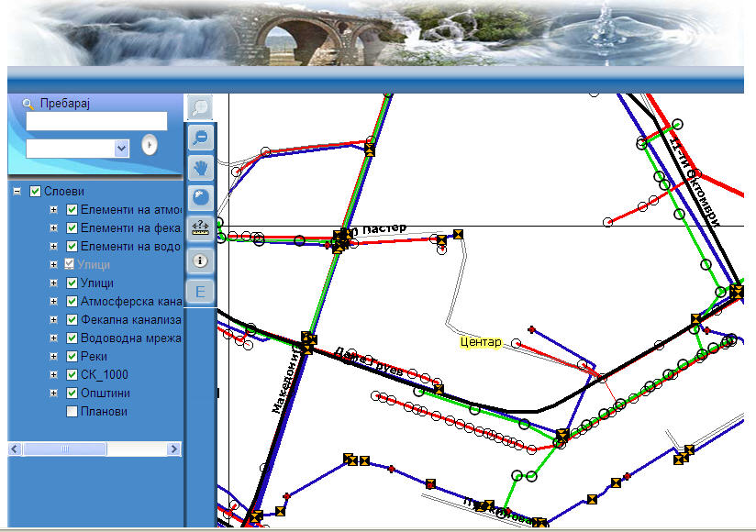Click the round search go arrow button
Viewport: 756px width, 532px height.
150,146
